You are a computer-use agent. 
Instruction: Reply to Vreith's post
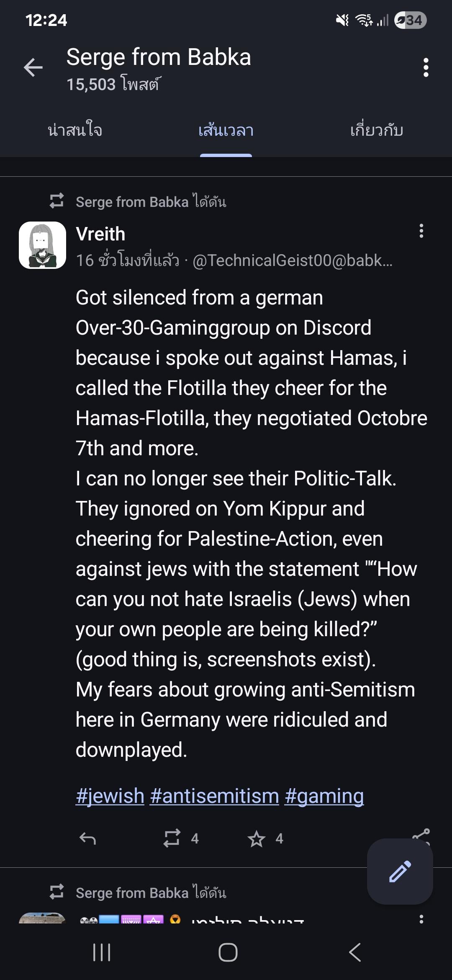pos(88,838)
